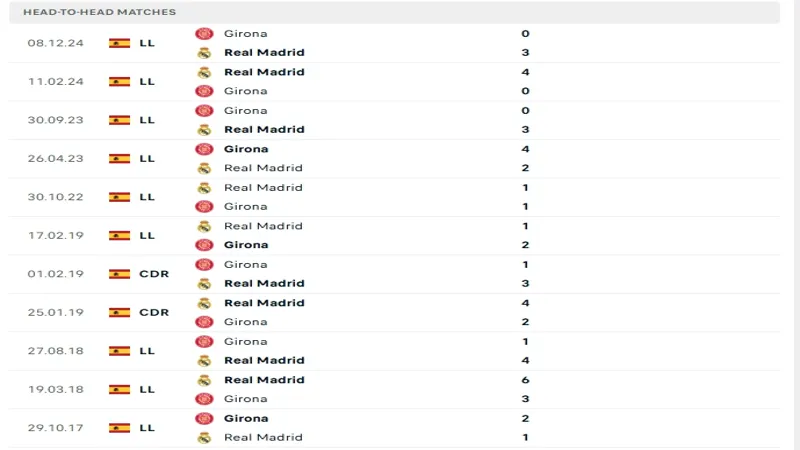Open the Real Madrid team link in the 08.12.24 match
The image size is (800, 450).
pyautogui.click(x=264, y=53)
